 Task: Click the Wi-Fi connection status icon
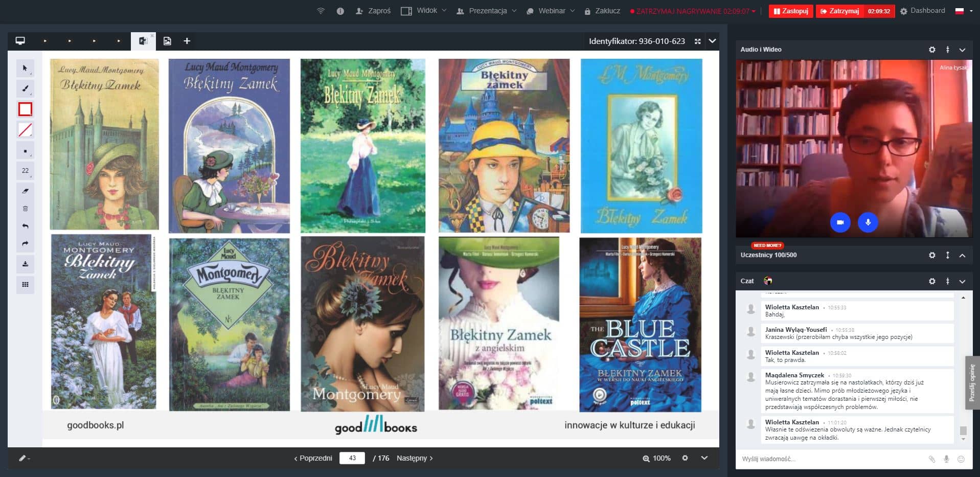pos(321,11)
